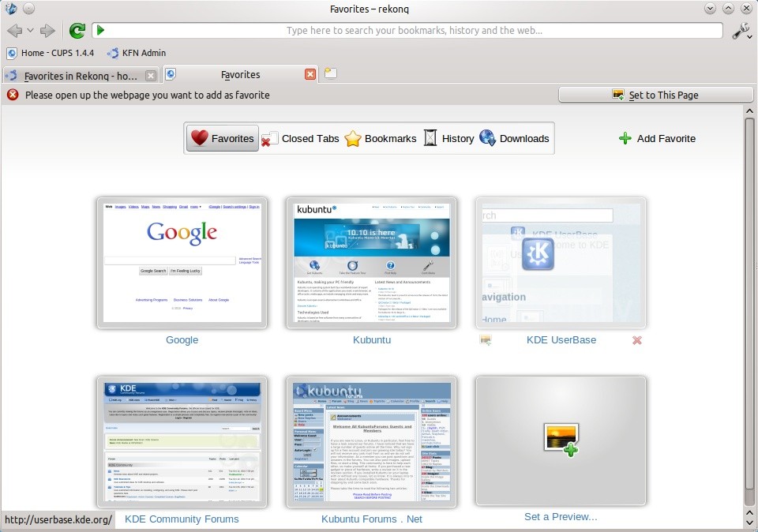Close the active Favorites tab

(x=310, y=74)
